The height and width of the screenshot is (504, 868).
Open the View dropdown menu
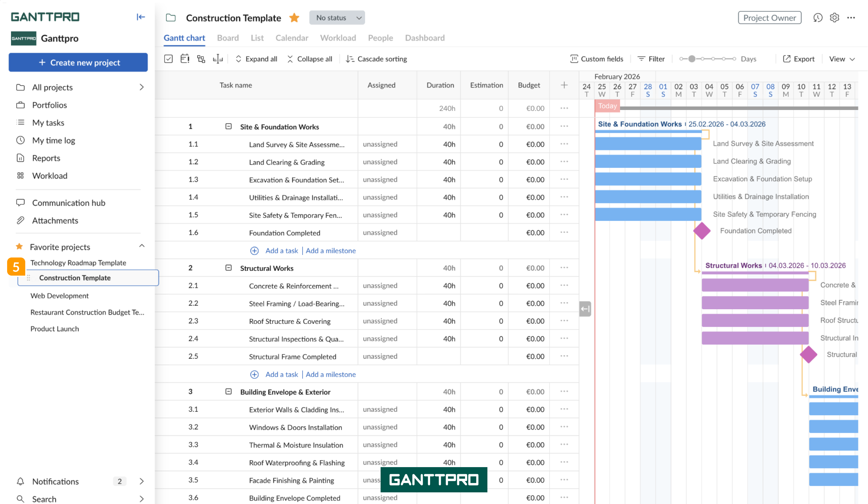coord(841,59)
